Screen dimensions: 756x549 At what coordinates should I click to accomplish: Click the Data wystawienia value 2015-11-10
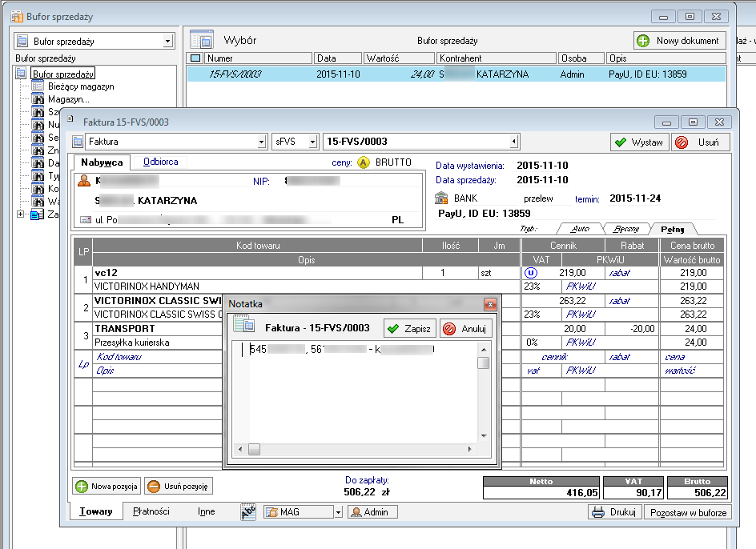542,166
